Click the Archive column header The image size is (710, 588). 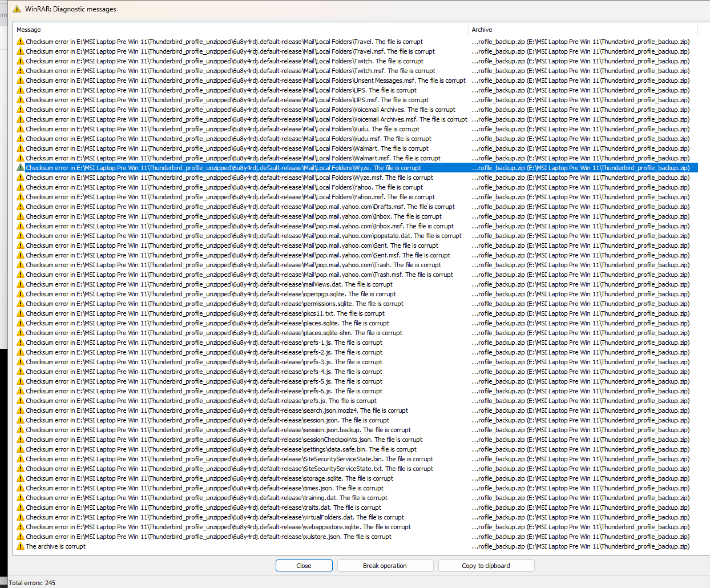(x=583, y=30)
